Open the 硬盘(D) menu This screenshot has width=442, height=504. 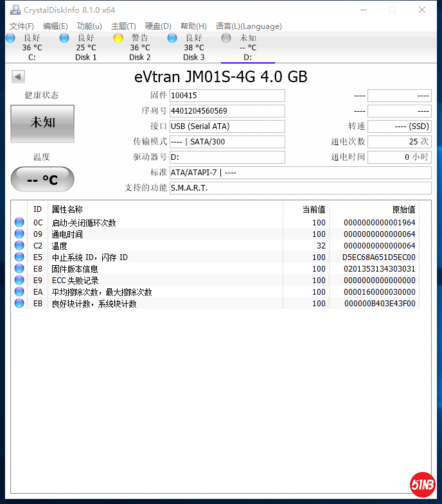(x=158, y=26)
